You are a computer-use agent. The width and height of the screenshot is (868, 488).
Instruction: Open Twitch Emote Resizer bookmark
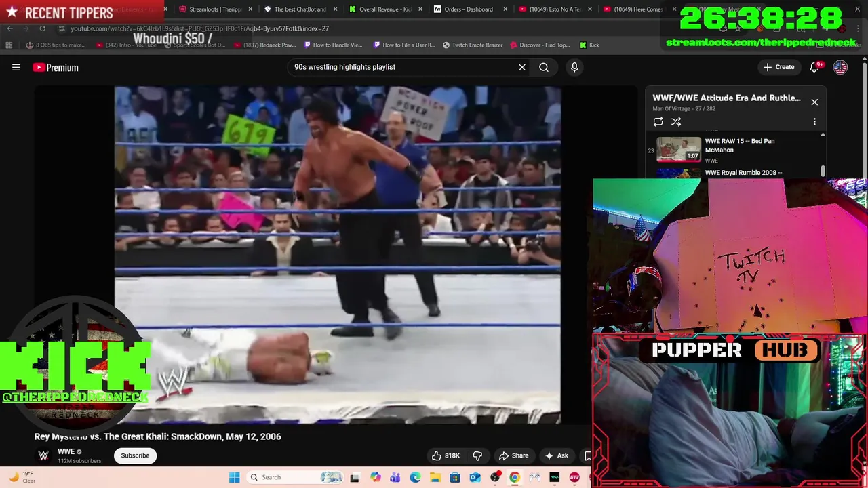point(473,45)
